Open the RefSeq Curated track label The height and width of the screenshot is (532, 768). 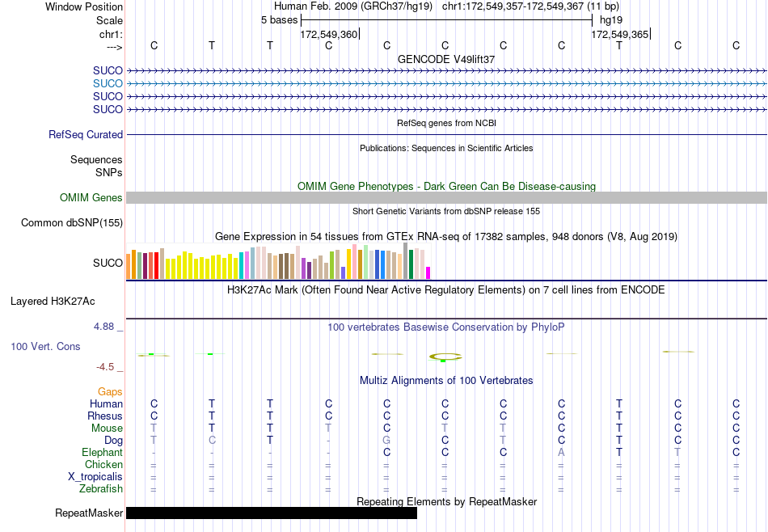[86, 134]
